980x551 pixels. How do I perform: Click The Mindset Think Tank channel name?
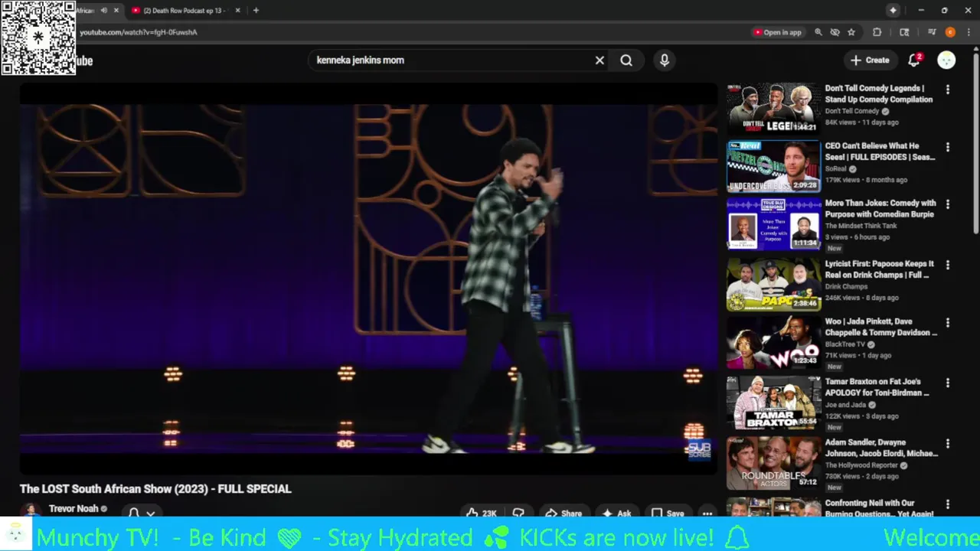tap(861, 226)
